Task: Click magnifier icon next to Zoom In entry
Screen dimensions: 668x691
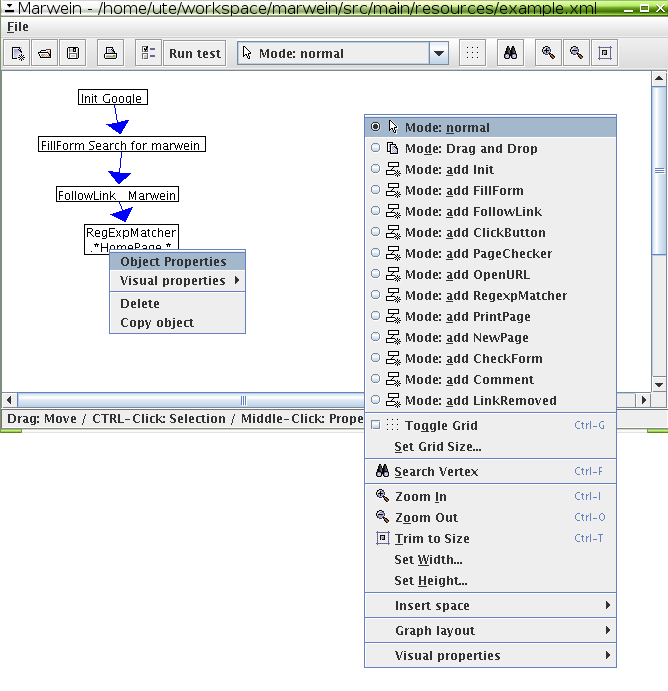Action: 382,496
